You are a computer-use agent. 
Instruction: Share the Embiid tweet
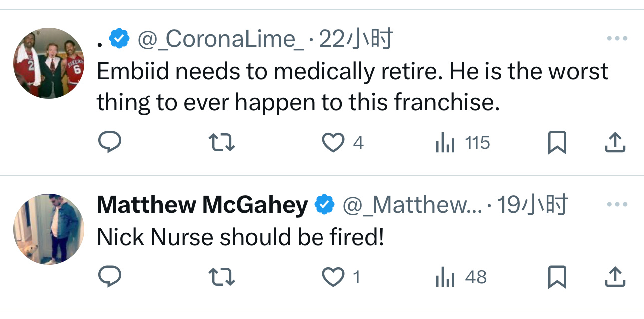615,143
